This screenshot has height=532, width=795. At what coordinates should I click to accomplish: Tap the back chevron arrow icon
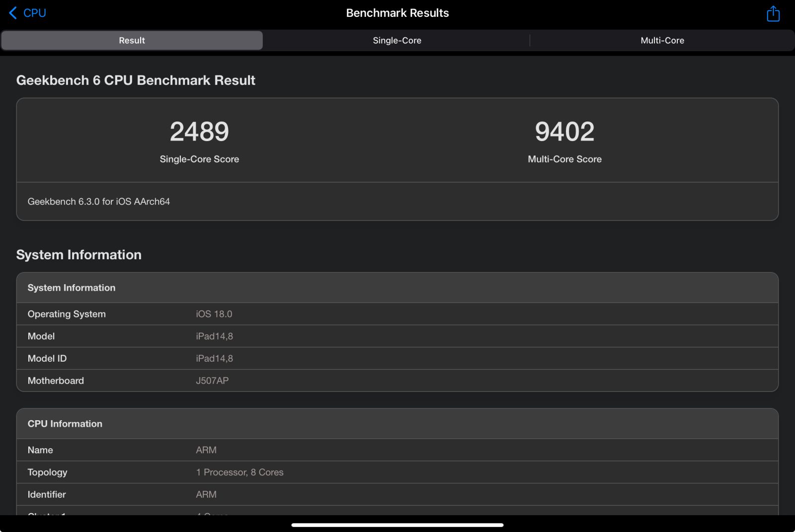click(x=13, y=13)
